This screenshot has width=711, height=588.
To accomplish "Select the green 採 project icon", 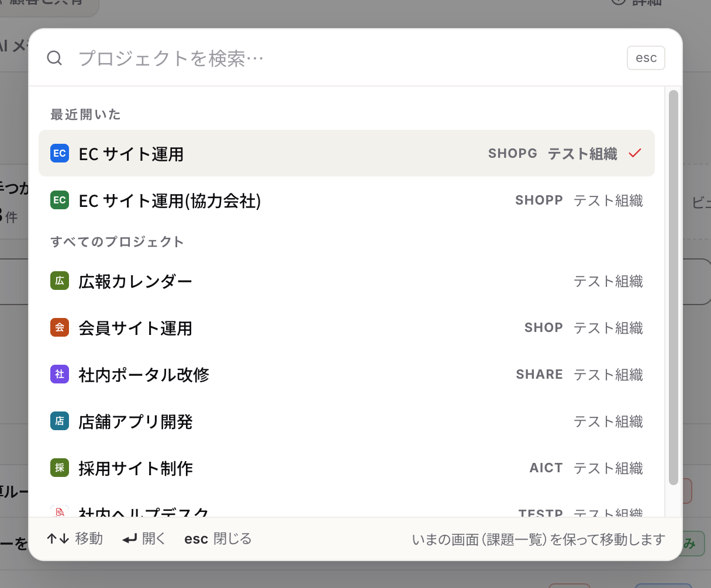I will (60, 468).
